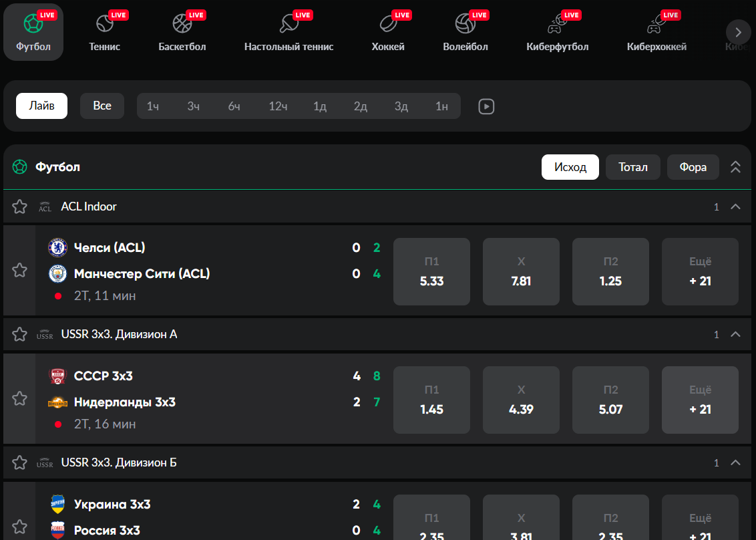756x540 pixels.
Task: Open the Киберхоккей sport category
Action: pos(656,32)
